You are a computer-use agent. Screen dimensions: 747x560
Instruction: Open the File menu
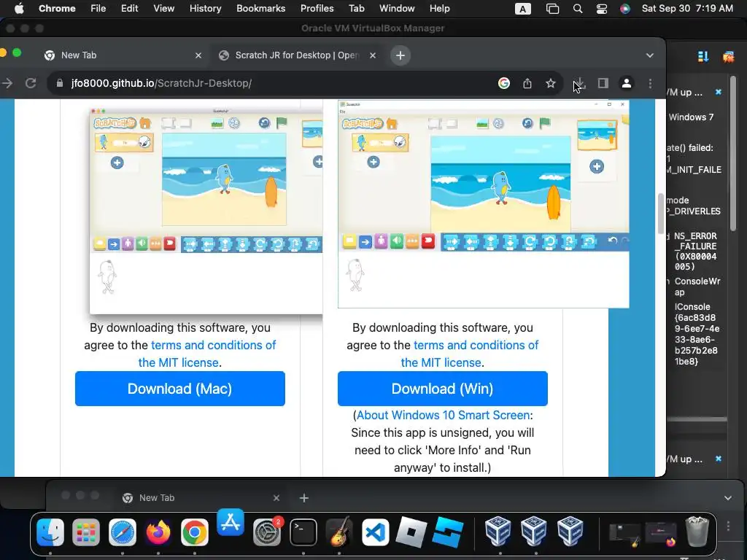[x=98, y=8]
